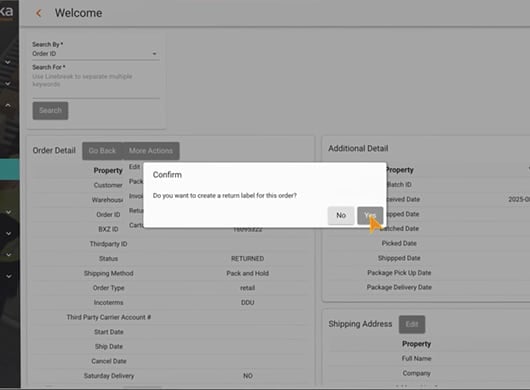Open the More Actions menu
Screen dimensions: 530x390
pyautogui.click(x=151, y=151)
